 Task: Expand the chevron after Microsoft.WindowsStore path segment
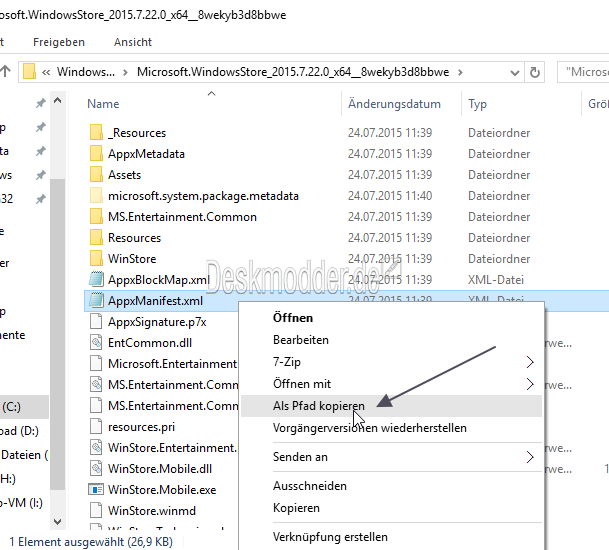(460, 72)
